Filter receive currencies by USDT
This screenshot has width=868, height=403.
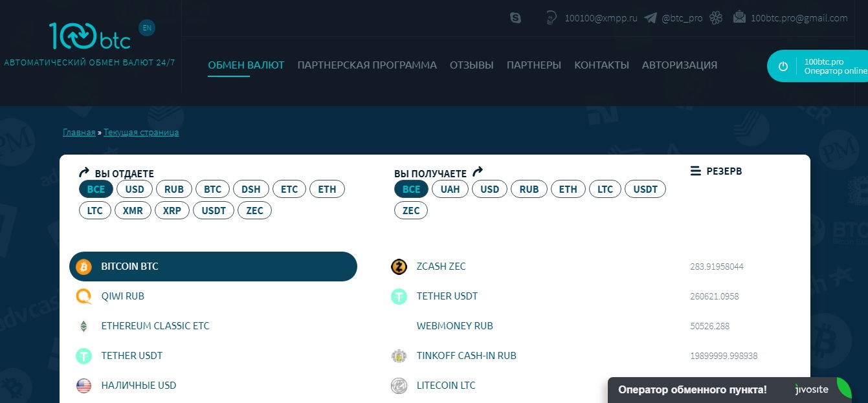pyautogui.click(x=645, y=190)
